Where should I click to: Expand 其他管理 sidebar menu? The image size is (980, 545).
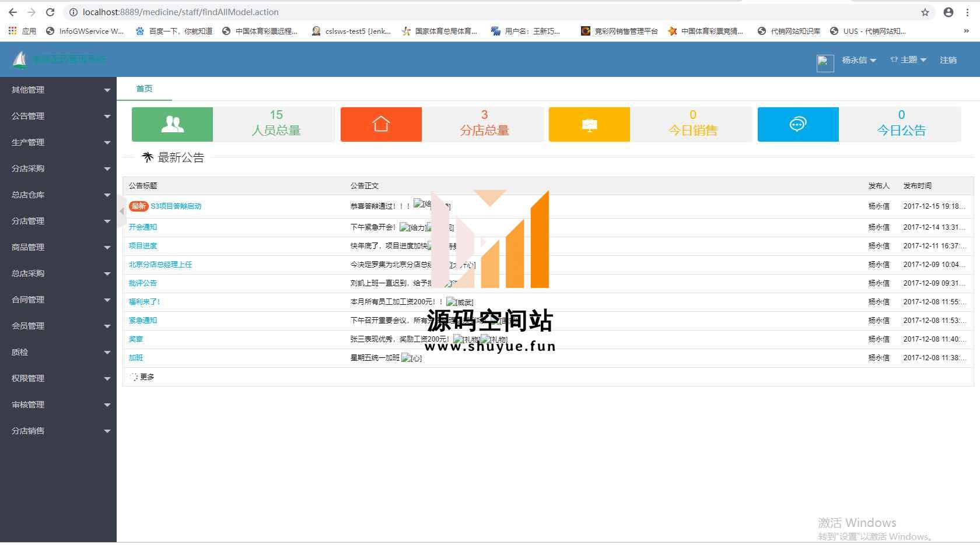click(58, 90)
